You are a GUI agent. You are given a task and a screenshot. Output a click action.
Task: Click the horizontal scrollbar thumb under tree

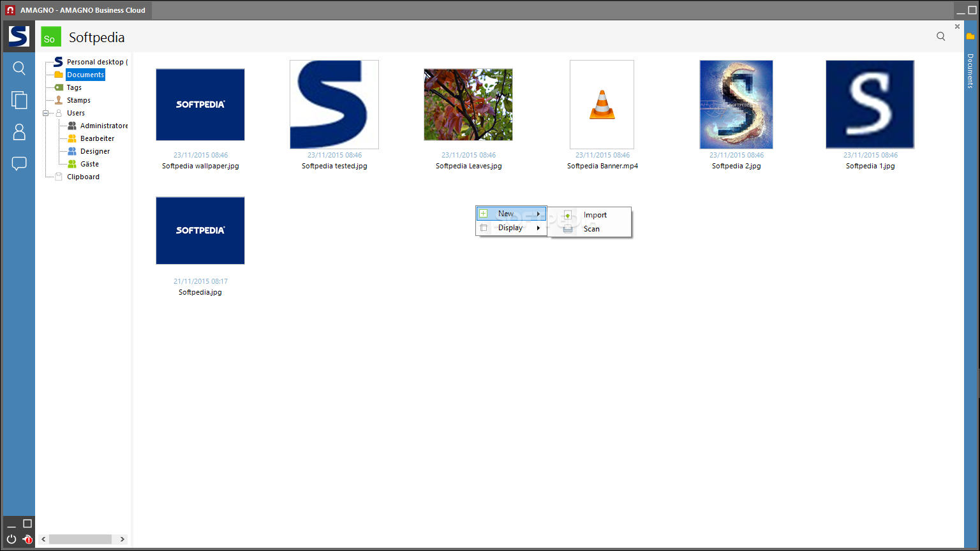(80, 540)
